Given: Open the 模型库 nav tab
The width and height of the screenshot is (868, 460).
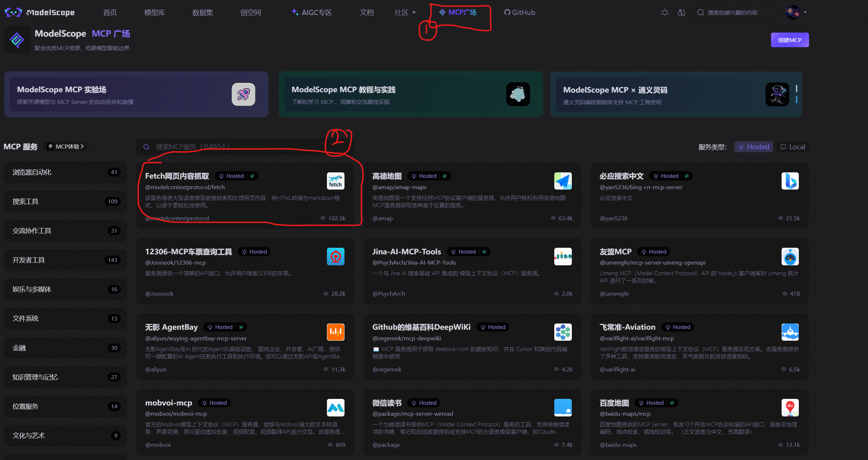Looking at the screenshot, I should 154,12.
